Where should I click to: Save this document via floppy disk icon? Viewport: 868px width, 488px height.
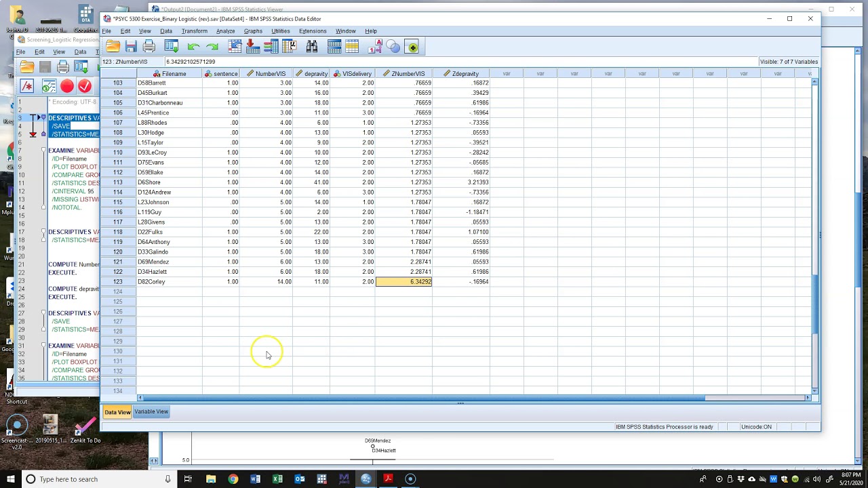[x=131, y=47]
